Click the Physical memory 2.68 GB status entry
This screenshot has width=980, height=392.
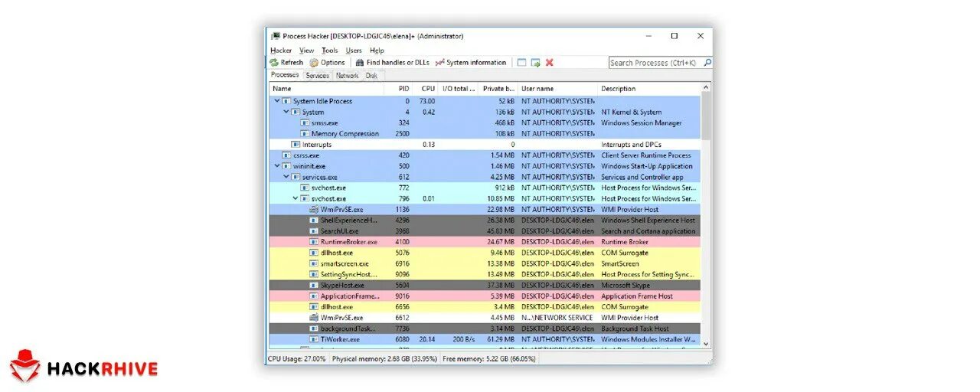tap(384, 358)
